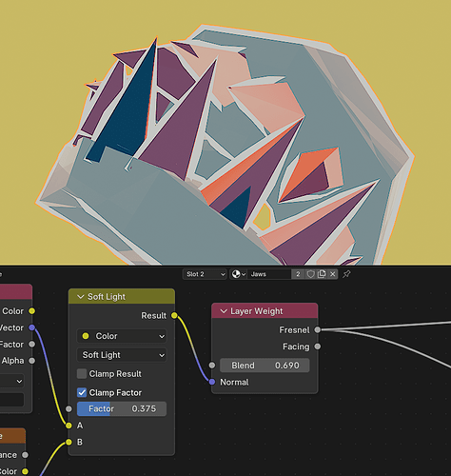Duplicate material with new material icon
This screenshot has width=451, height=476.
coord(322,274)
